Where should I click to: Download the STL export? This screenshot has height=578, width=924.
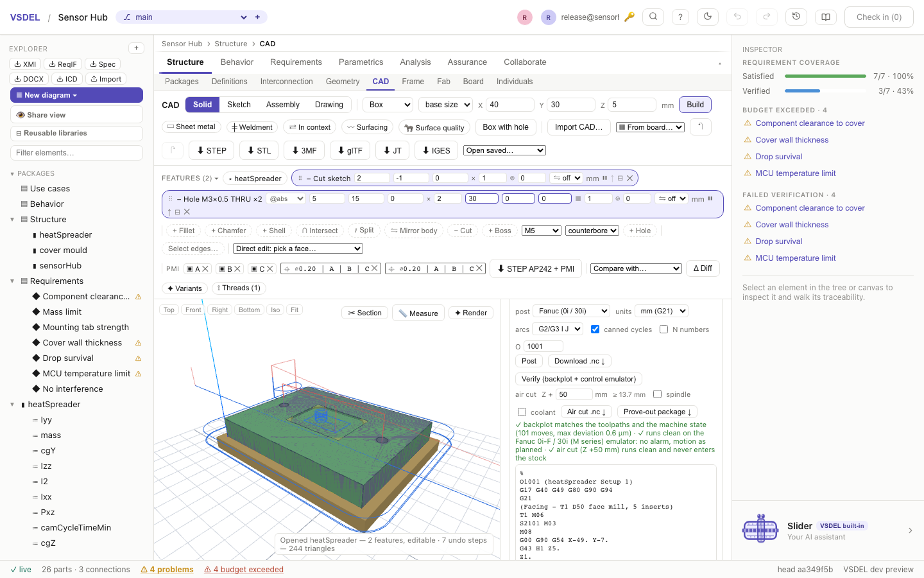(x=259, y=150)
